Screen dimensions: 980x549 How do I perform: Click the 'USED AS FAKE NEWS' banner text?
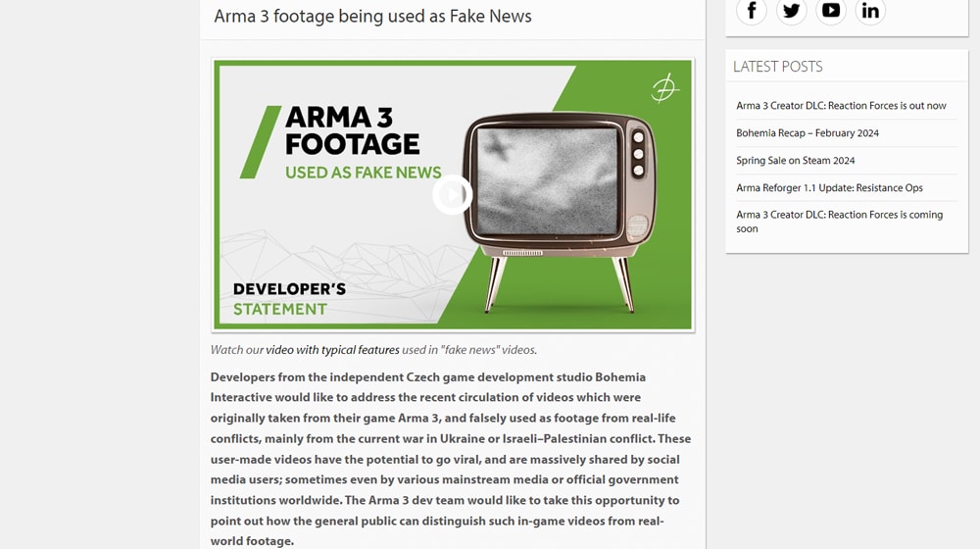pyautogui.click(x=364, y=173)
